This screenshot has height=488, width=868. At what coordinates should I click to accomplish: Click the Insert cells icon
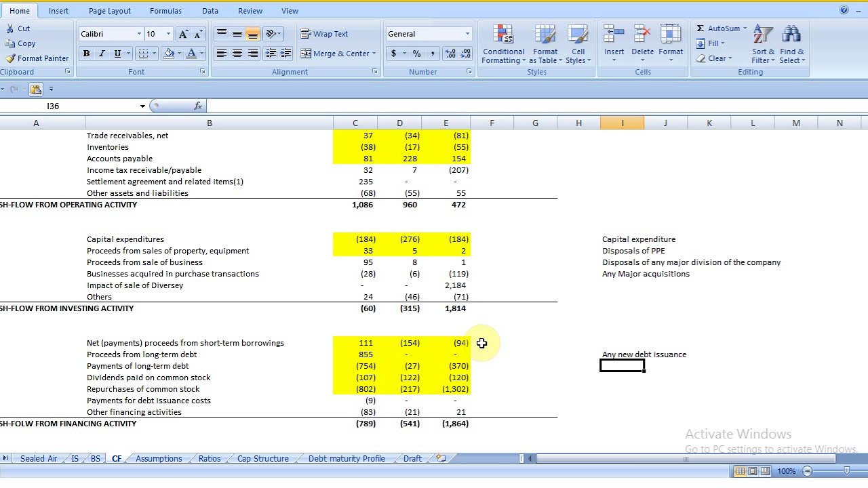tap(614, 35)
